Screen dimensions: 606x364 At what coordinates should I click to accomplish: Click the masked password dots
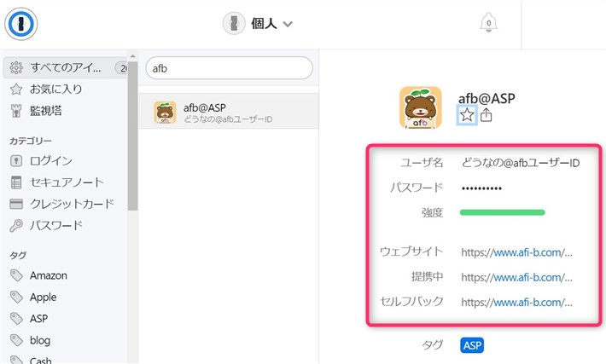pyautogui.click(x=481, y=188)
